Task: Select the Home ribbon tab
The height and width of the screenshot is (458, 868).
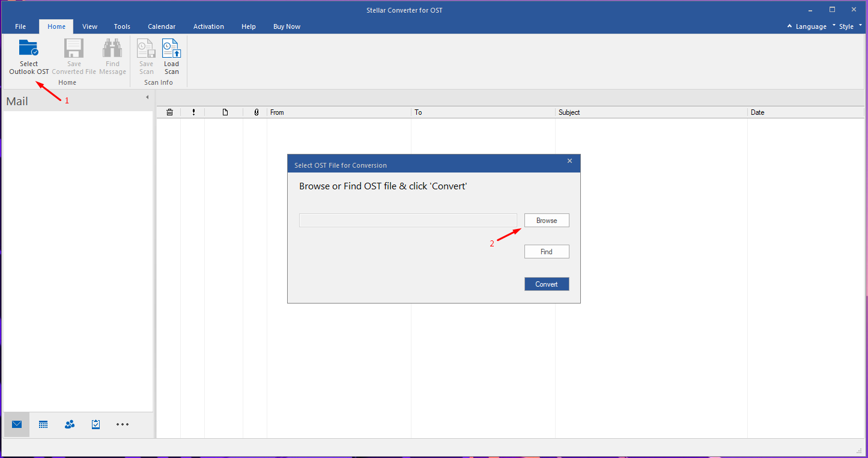Action: 56,26
